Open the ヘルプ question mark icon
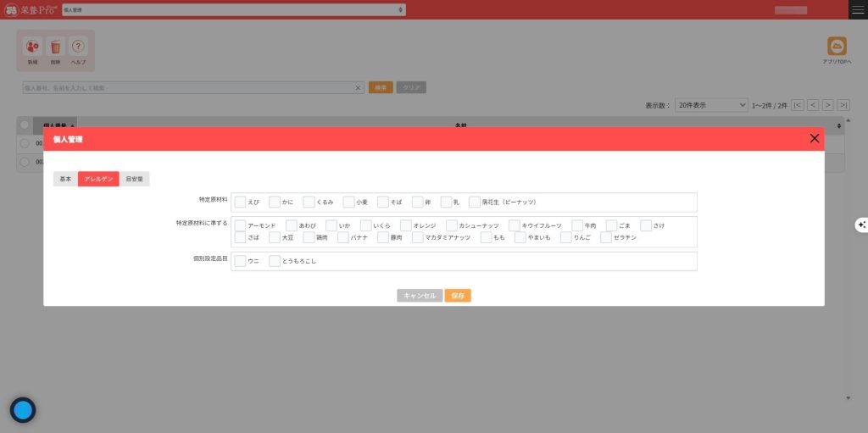 78,47
